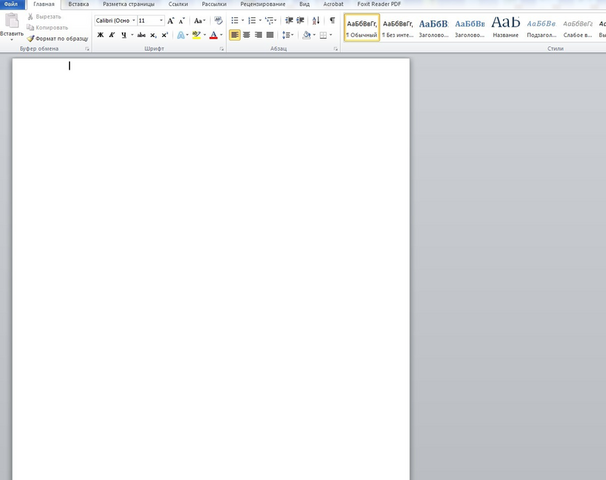606x480 pixels.
Task: Switch to the Ссылки tab
Action: pyautogui.click(x=178, y=4)
